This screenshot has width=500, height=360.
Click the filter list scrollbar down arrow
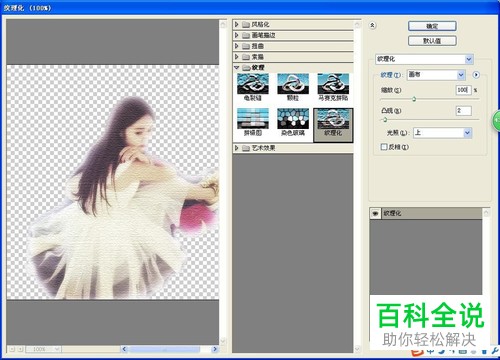[357, 349]
